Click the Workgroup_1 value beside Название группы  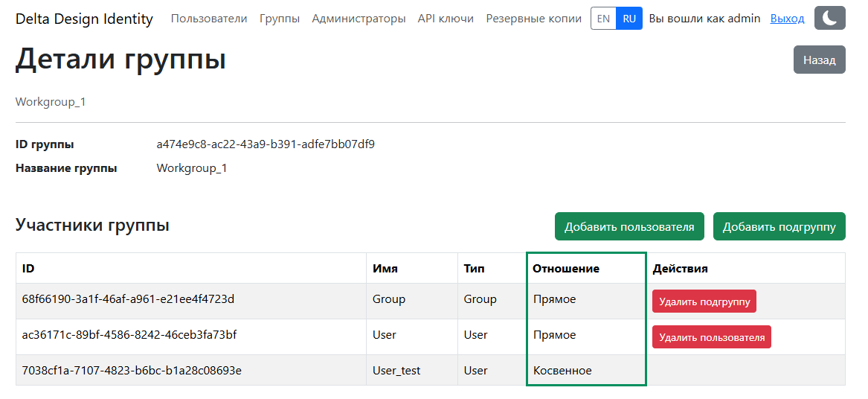click(192, 168)
